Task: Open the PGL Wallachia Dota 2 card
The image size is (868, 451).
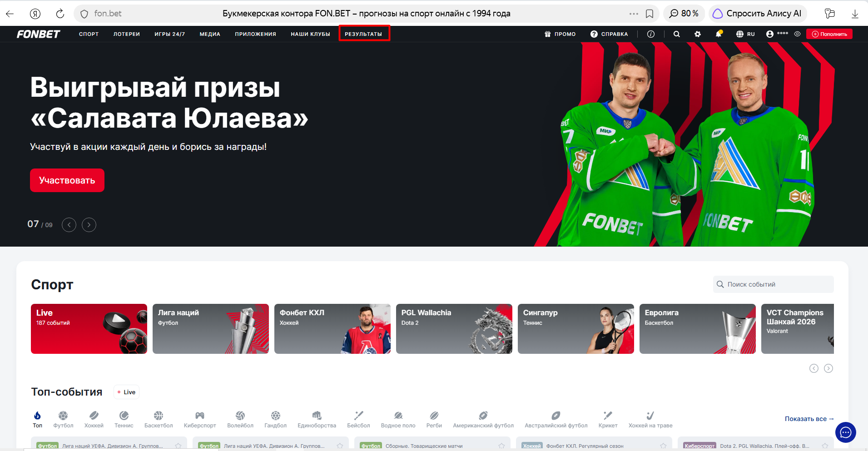Action: (x=454, y=329)
